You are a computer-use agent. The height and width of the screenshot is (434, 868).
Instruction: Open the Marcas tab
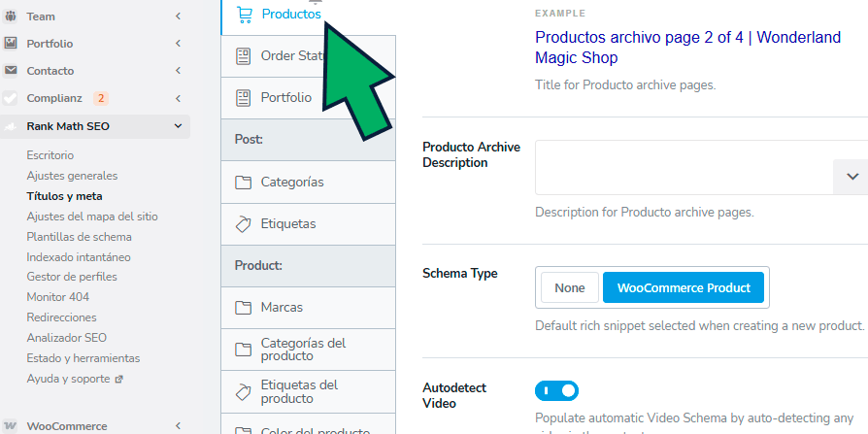pos(308,308)
